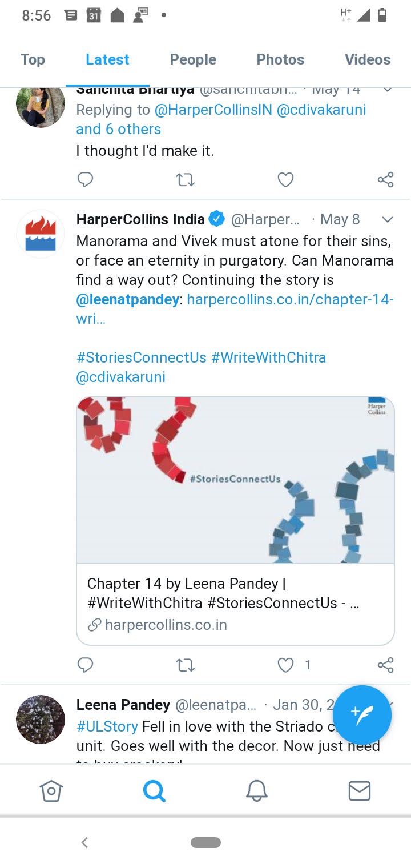Open the Home tab icon in bottom bar
Viewport: 411px width, 868px height.
[x=51, y=791]
